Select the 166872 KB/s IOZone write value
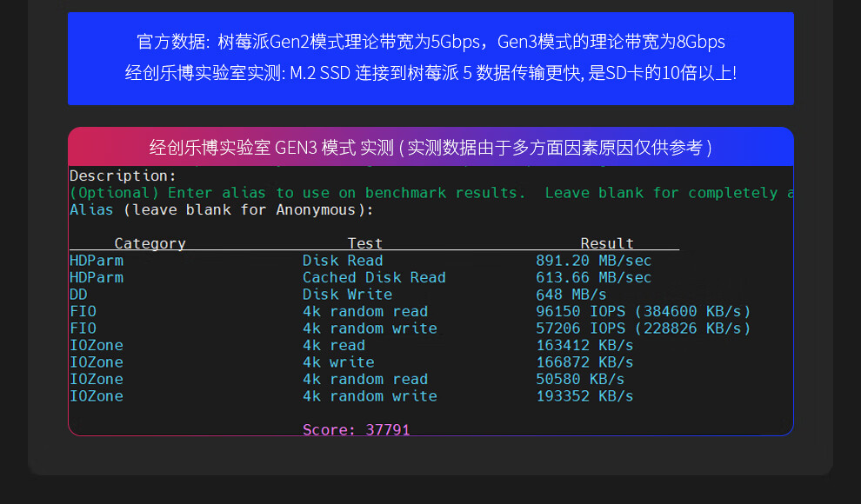Image resolution: width=861 pixels, height=504 pixels. [x=584, y=362]
